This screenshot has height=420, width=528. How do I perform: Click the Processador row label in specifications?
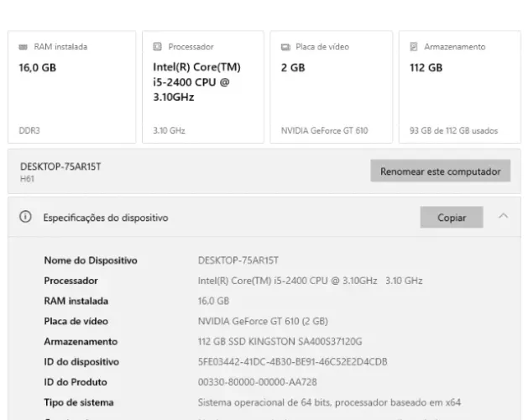click(71, 281)
